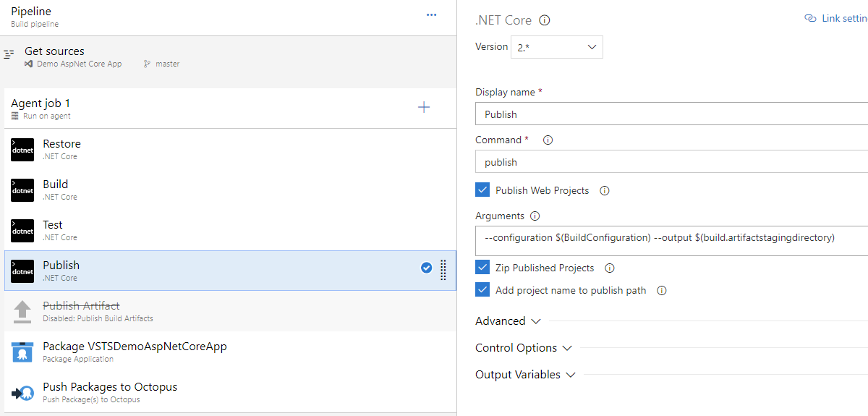Open the Version 2.* dropdown
This screenshot has height=416, width=868.
tap(557, 47)
